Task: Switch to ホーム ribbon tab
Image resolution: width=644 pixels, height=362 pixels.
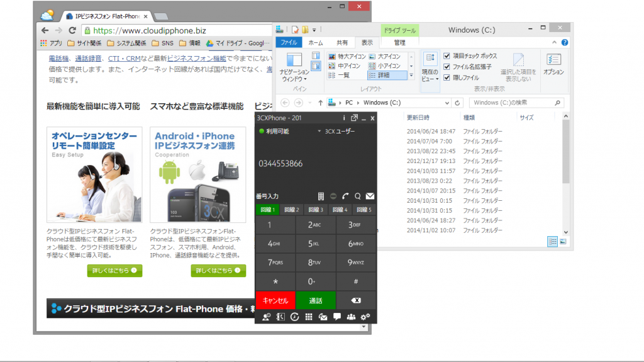Action: [x=316, y=42]
